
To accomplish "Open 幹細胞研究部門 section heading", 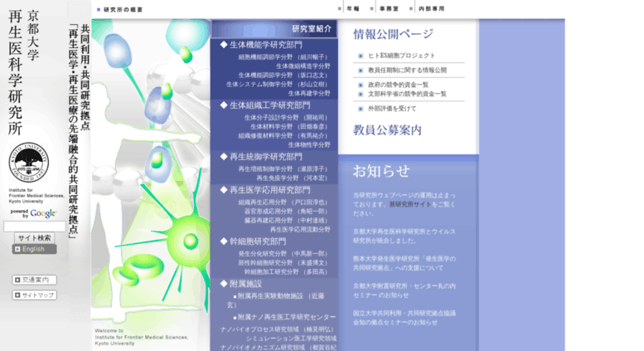I will (x=257, y=241).
